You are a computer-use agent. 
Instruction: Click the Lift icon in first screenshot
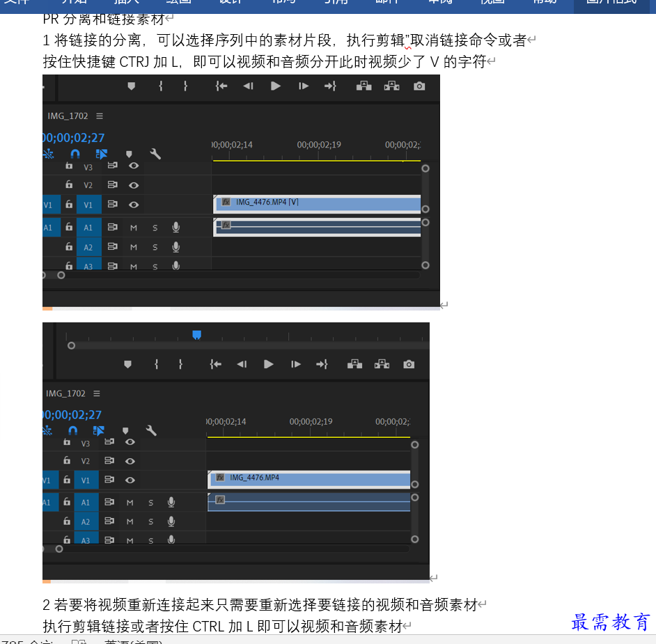pos(364,86)
